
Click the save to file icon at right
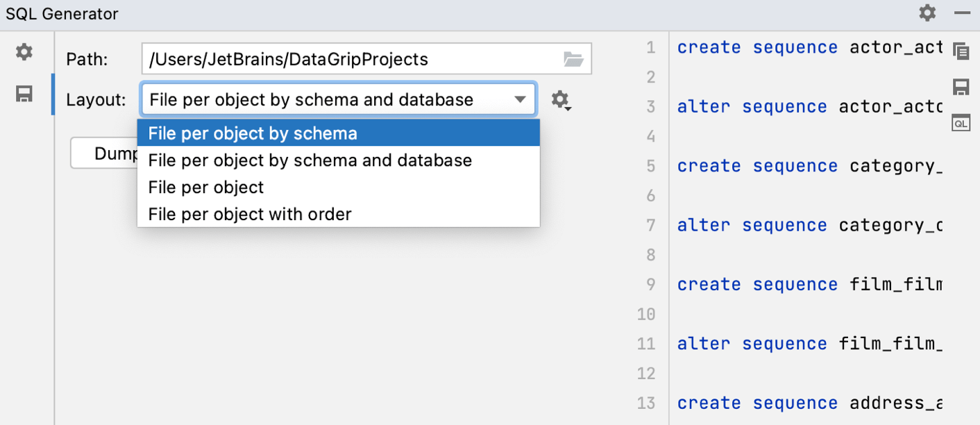(961, 87)
